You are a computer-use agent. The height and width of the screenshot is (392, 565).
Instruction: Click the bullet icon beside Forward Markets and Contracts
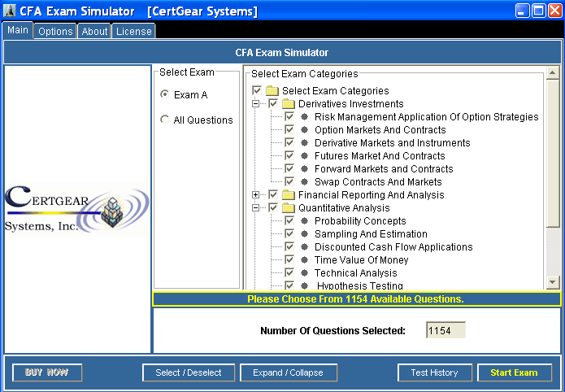tap(305, 169)
